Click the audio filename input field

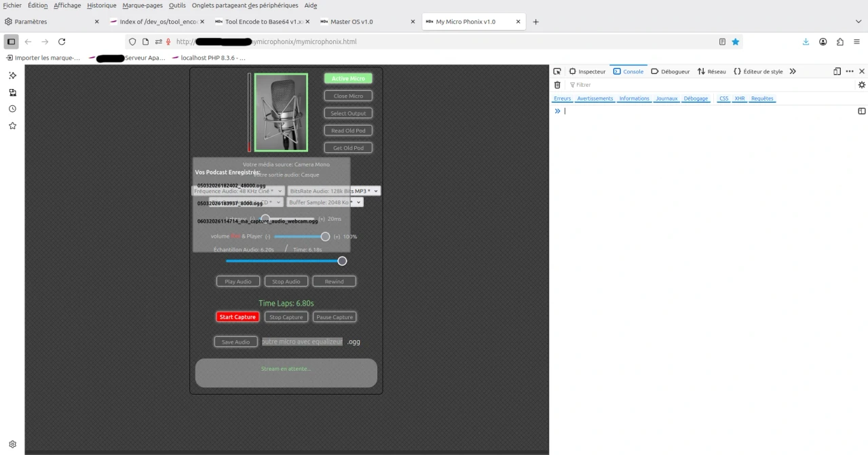click(x=303, y=342)
